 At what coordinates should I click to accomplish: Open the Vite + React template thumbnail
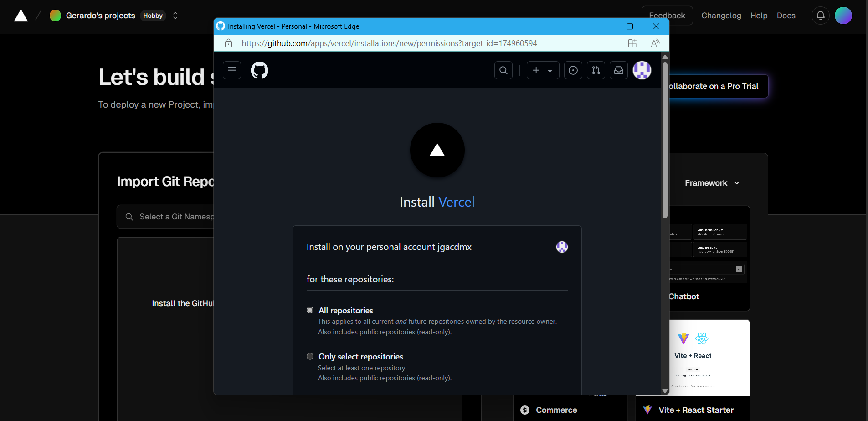tap(709, 358)
